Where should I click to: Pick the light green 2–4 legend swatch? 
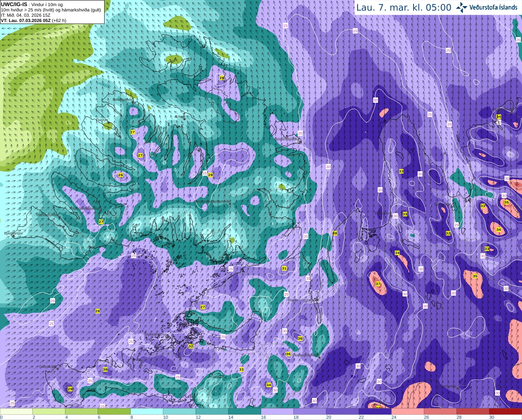[x=49, y=411]
